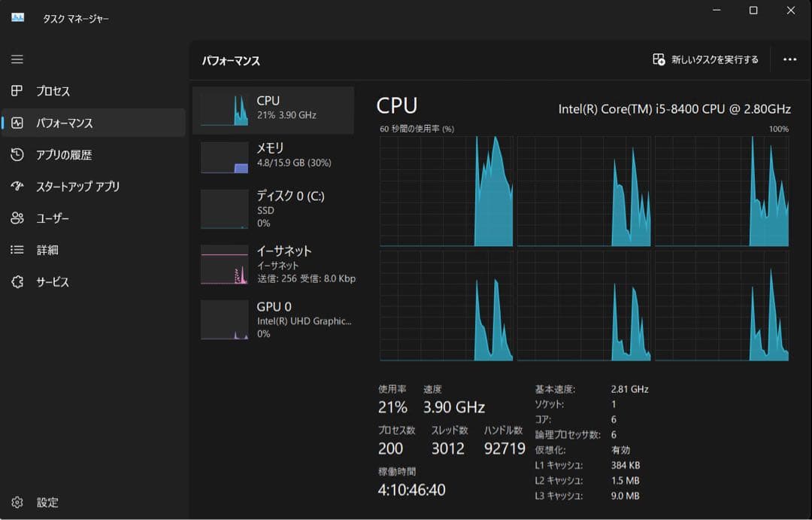The width and height of the screenshot is (812, 520).
Task: Maximize the Task Manager window
Action: (x=753, y=11)
